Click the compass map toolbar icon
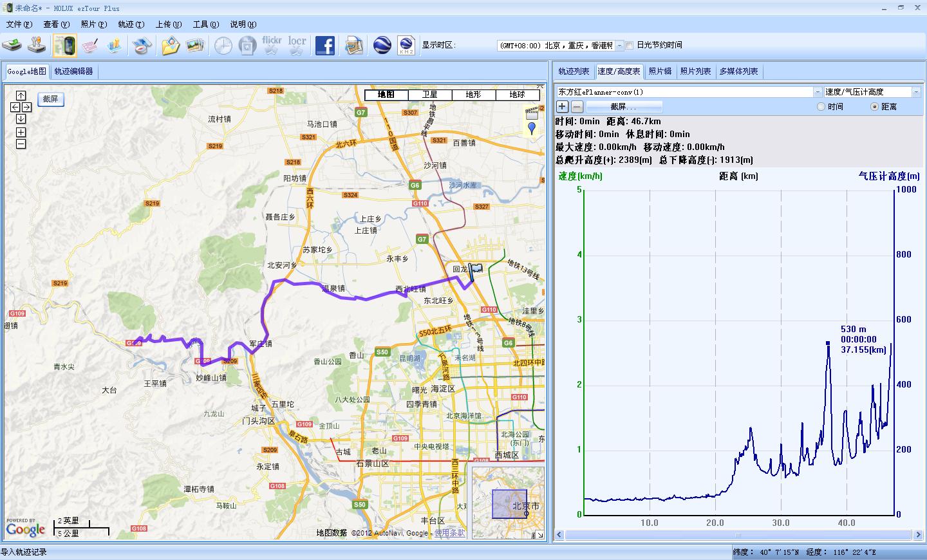The image size is (927, 560). (142, 46)
